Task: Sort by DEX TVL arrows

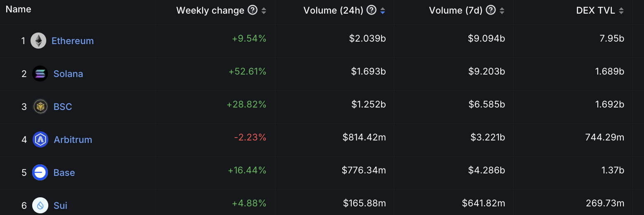Action: coord(621,11)
